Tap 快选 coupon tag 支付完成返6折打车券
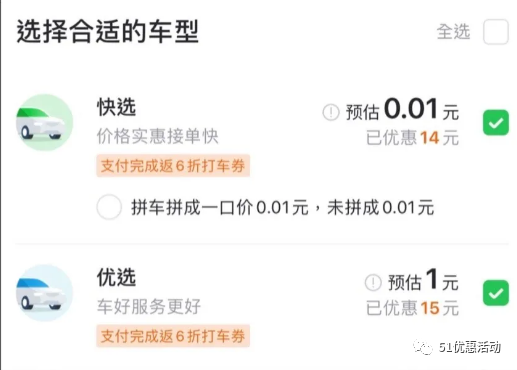This screenshot has height=370, width=517. click(173, 166)
